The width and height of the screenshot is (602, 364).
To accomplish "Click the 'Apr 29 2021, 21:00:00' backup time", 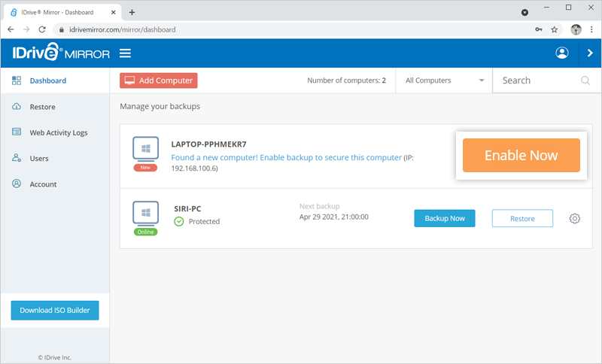I will (x=334, y=217).
